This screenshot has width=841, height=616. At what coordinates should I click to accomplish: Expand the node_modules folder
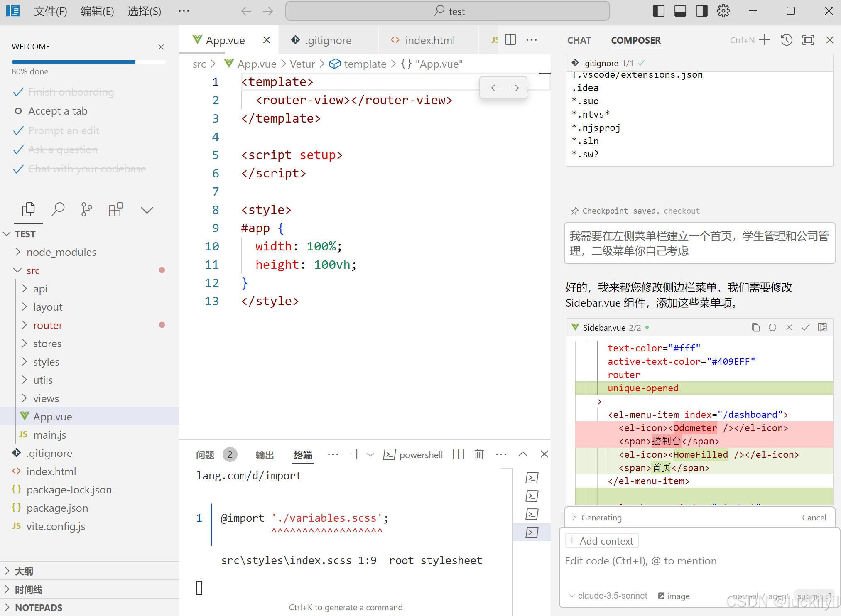[x=61, y=252]
